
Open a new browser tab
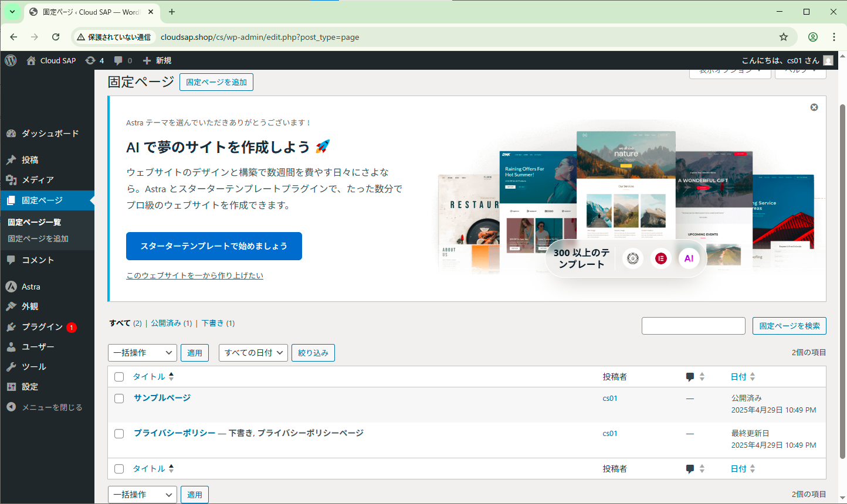(172, 12)
